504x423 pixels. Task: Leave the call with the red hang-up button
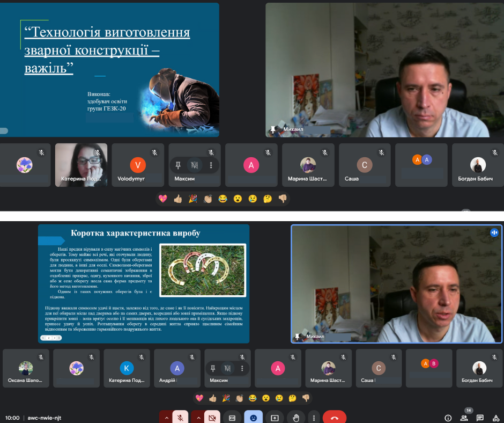tap(334, 418)
